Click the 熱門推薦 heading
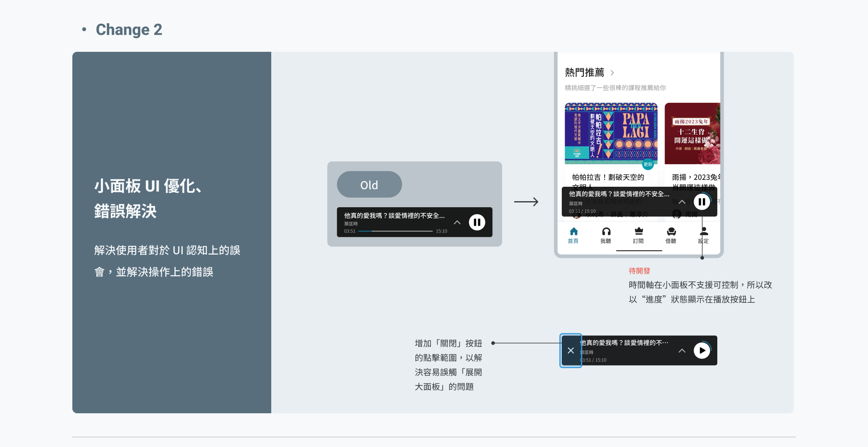The height and width of the screenshot is (447, 868). click(584, 72)
